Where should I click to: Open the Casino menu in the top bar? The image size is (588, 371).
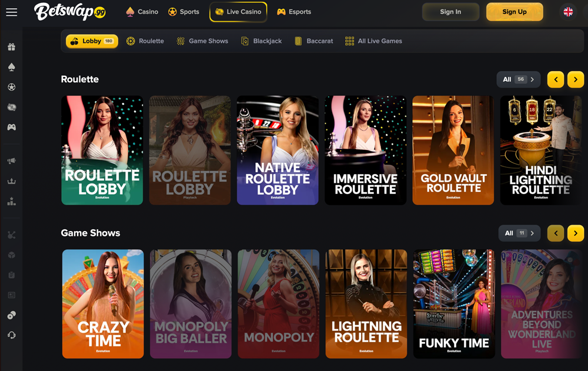(x=141, y=11)
